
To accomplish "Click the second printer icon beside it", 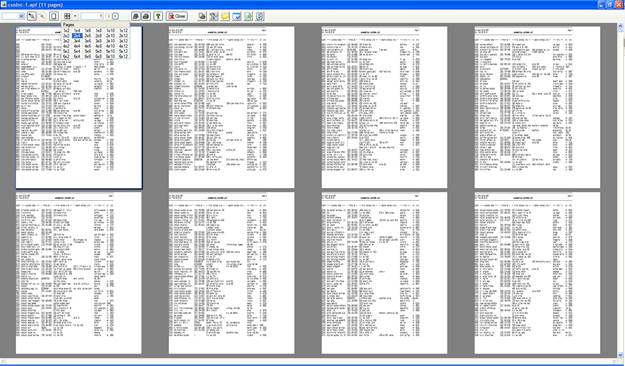I will 146,16.
